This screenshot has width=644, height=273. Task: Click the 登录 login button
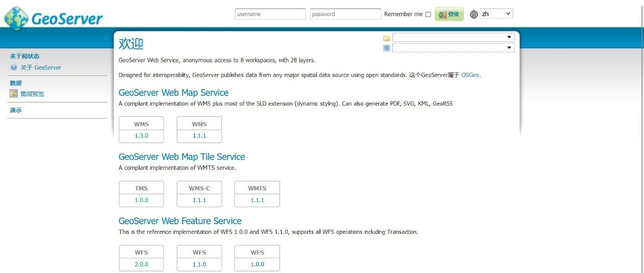[449, 14]
